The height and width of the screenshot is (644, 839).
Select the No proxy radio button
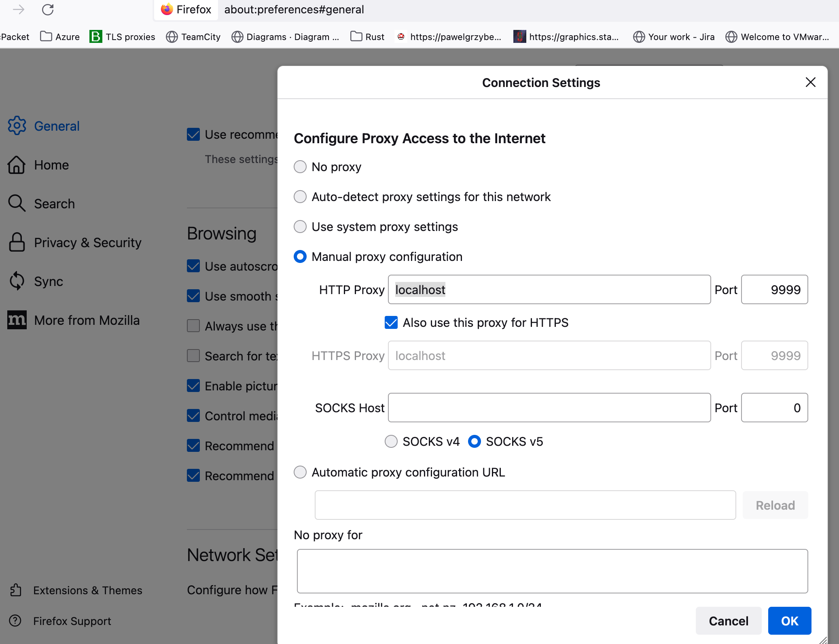click(x=300, y=167)
